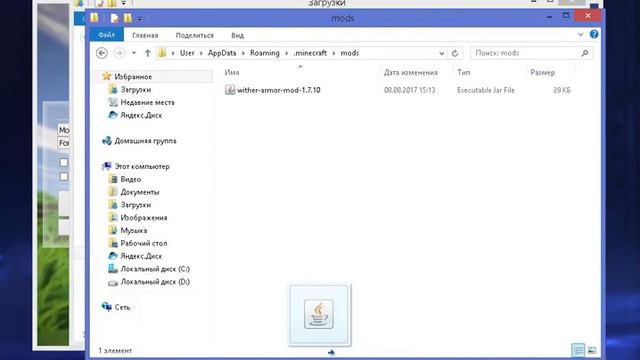640x360 pixels.
Task: Expand the ribbon with the chevron
Action: 580,35
